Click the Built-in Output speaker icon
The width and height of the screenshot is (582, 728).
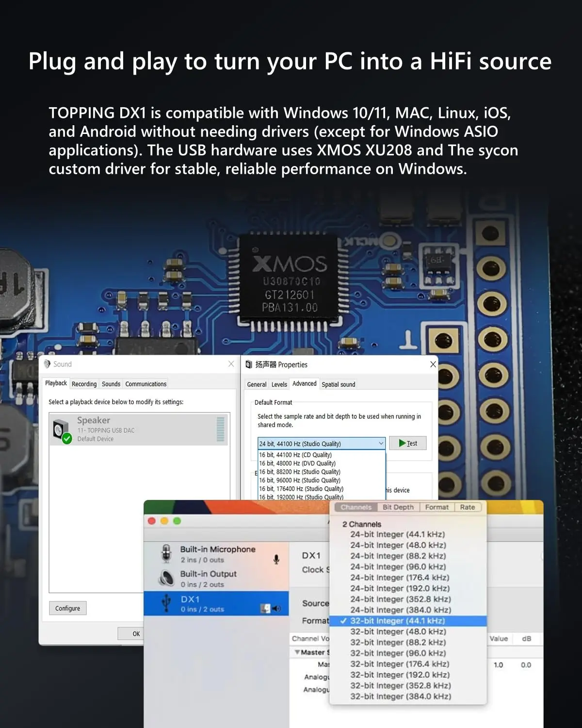[x=167, y=577]
